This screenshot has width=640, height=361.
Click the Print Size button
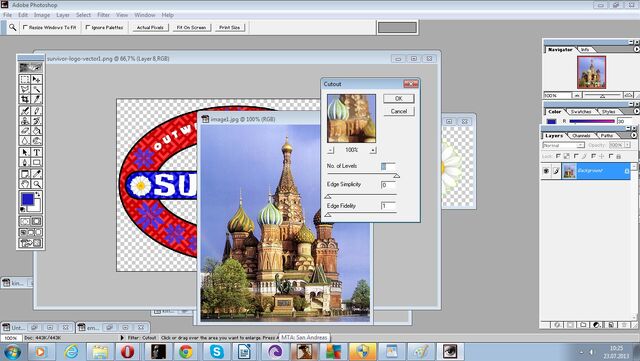(229, 27)
